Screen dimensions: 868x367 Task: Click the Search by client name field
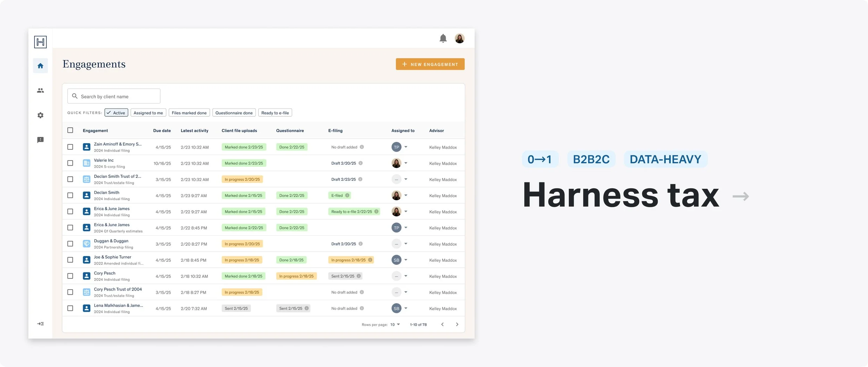pos(114,96)
